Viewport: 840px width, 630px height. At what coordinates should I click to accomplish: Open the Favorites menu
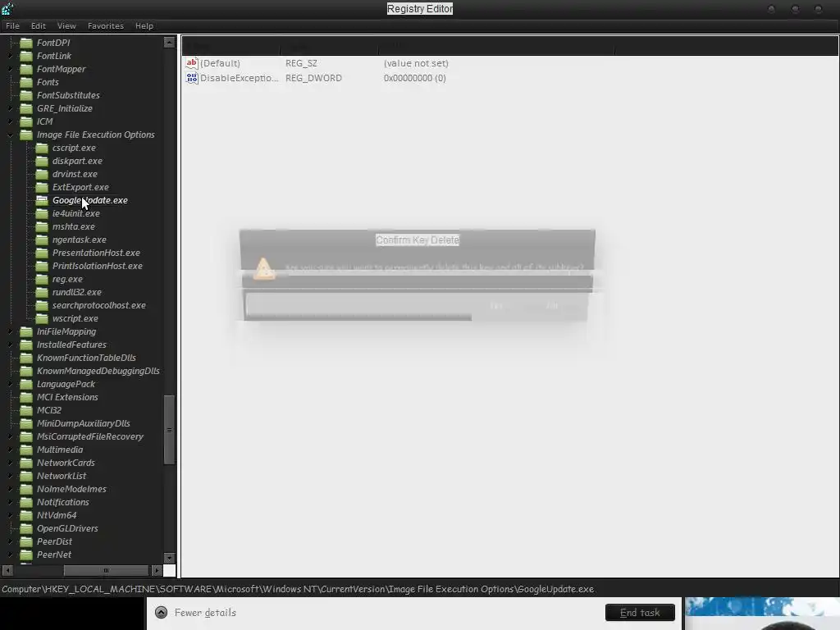coord(106,25)
